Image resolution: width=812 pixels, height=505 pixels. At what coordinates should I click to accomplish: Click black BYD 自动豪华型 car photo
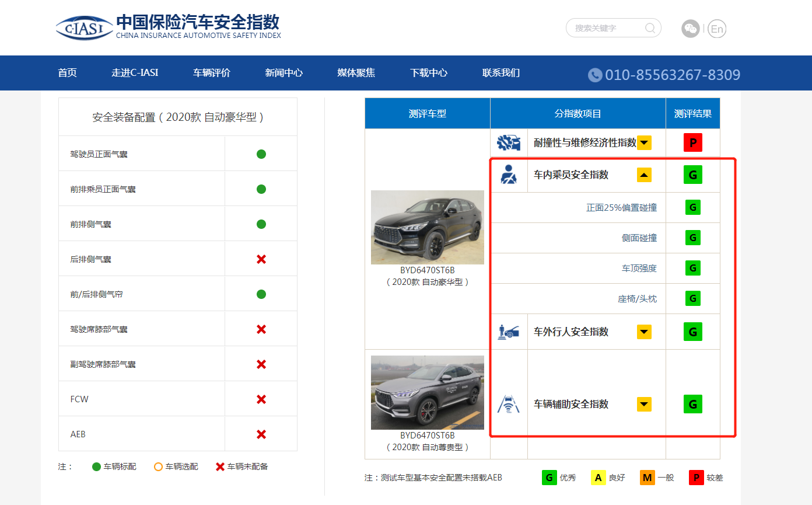coord(428,227)
